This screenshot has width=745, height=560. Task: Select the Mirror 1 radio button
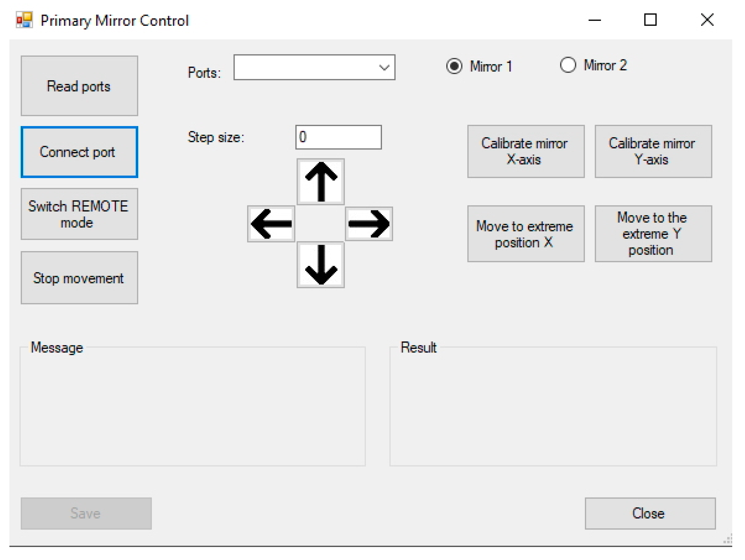point(454,66)
